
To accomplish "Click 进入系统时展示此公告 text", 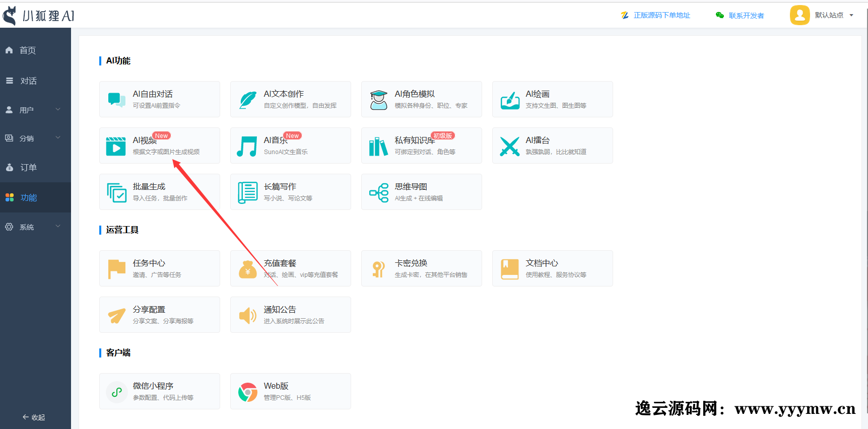I will tap(294, 321).
